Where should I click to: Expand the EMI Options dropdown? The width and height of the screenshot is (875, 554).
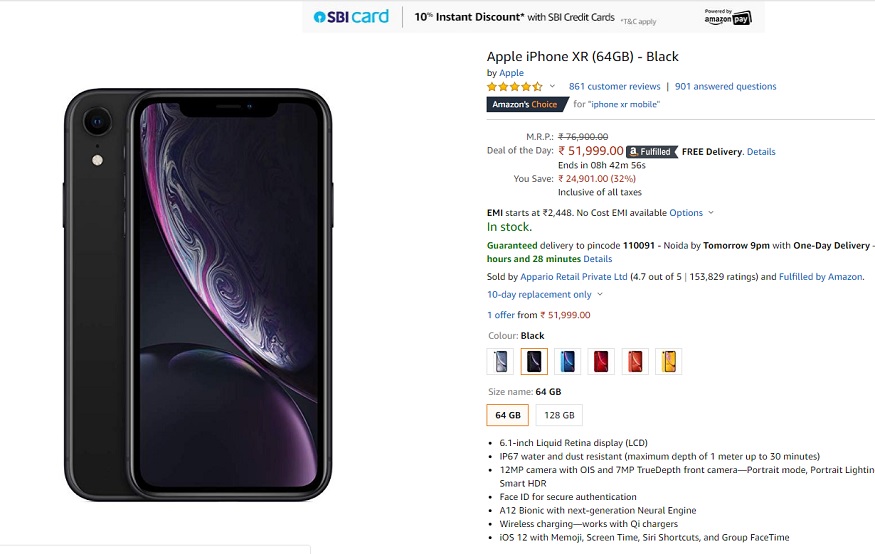point(691,213)
